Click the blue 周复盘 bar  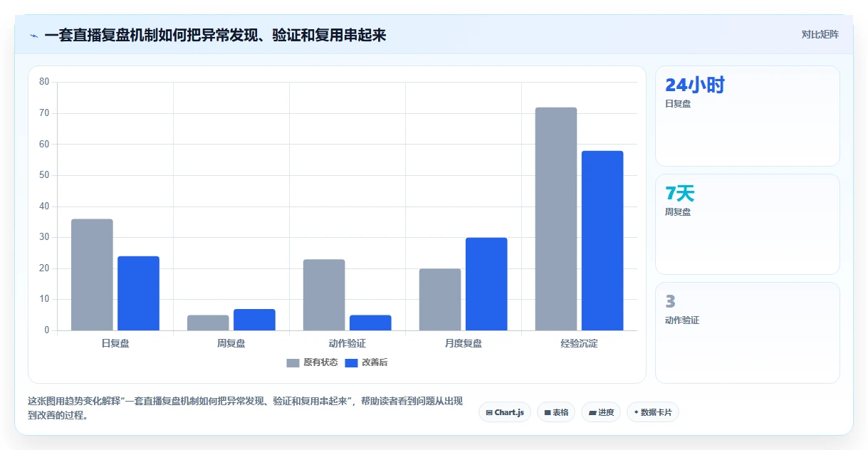click(254, 320)
